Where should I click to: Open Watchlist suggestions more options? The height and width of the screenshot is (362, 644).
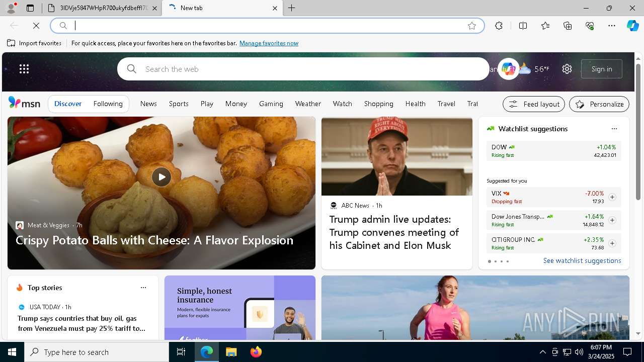pyautogui.click(x=614, y=129)
